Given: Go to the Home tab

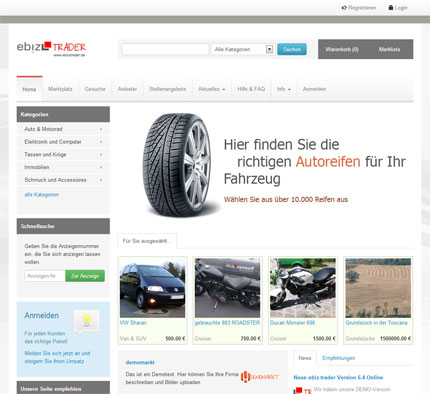Looking at the screenshot, I should click(x=29, y=89).
